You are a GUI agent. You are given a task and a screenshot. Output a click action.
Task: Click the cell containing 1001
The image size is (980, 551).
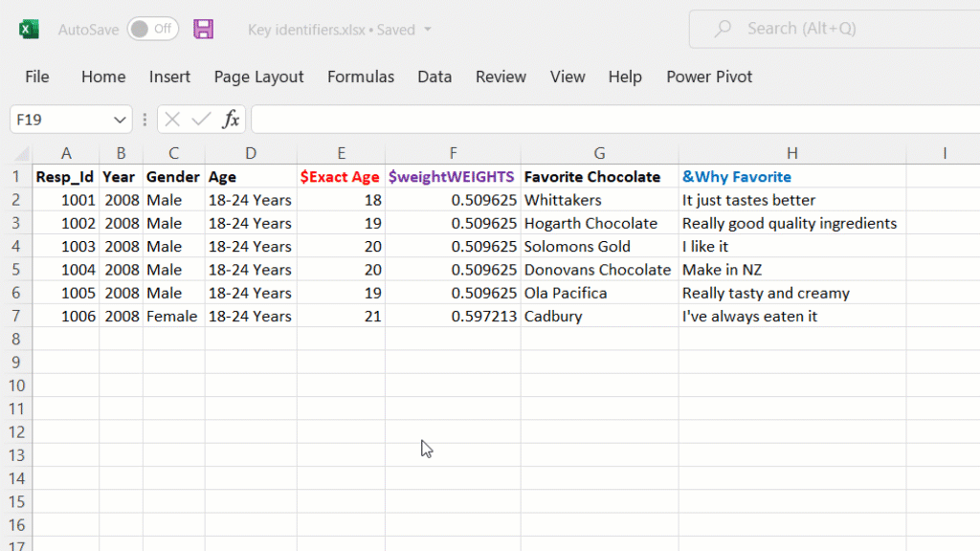click(x=66, y=200)
